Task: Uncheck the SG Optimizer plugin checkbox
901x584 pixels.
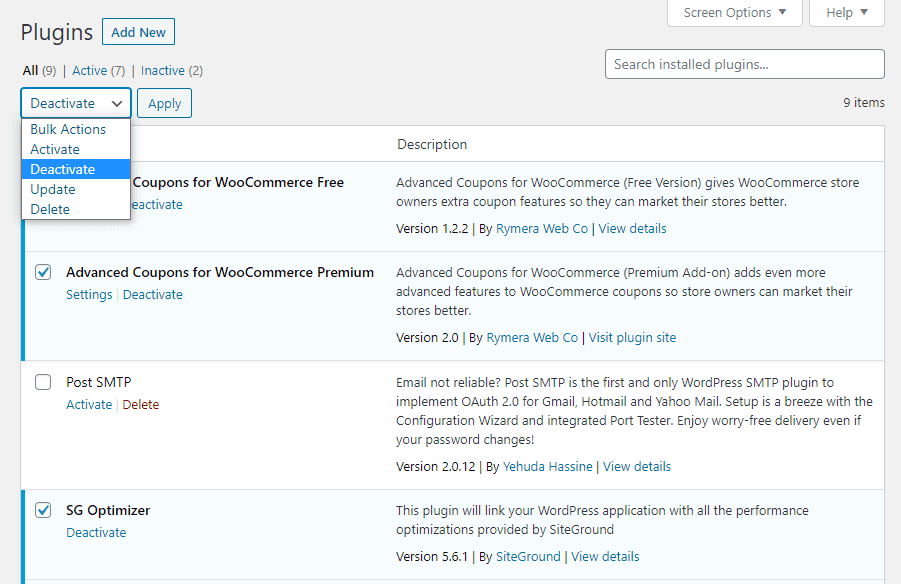Action: click(43, 510)
